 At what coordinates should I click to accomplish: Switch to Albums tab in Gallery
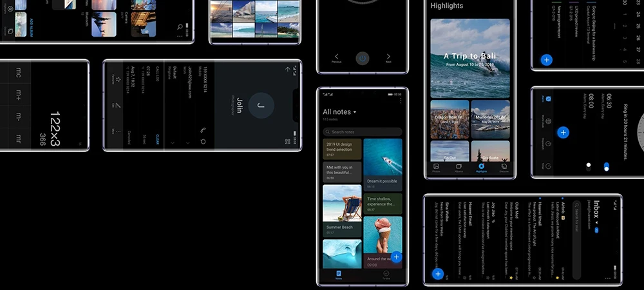[x=459, y=168]
